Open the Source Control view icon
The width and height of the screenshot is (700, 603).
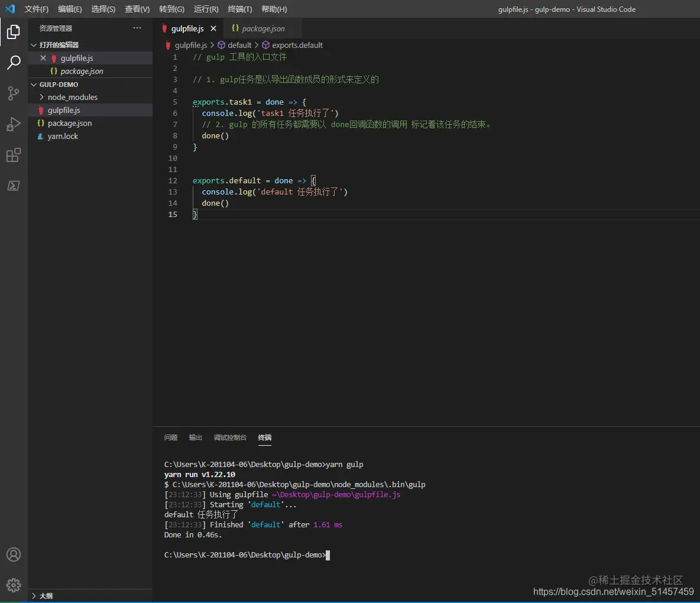[x=14, y=93]
